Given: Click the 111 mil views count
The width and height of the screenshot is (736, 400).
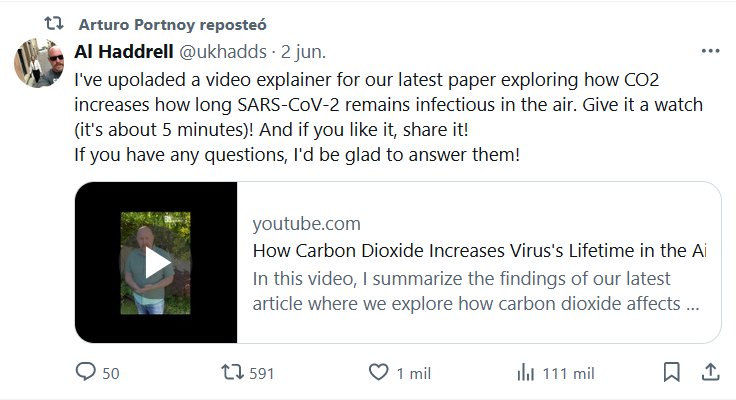Looking at the screenshot, I should pyautogui.click(x=568, y=374).
